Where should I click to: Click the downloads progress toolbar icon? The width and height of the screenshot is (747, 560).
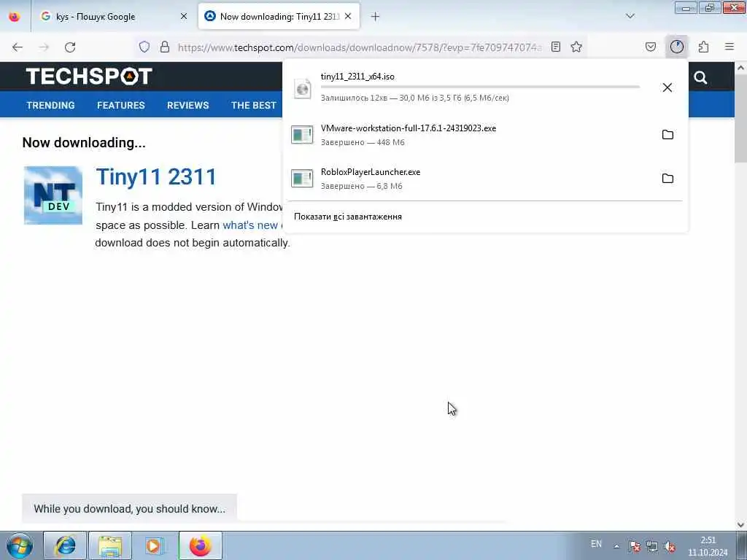(x=676, y=47)
